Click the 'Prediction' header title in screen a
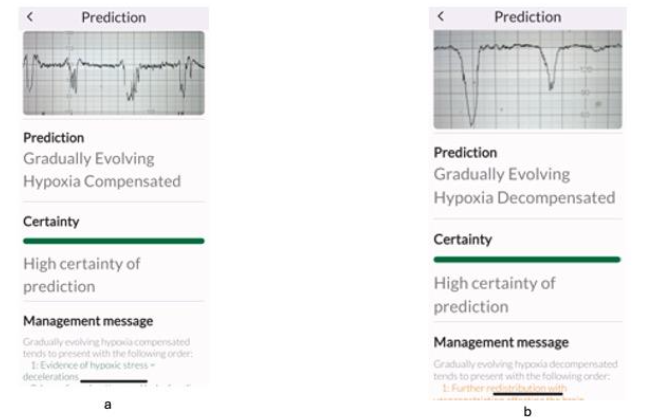The height and width of the screenshot is (418, 645). pos(113,17)
